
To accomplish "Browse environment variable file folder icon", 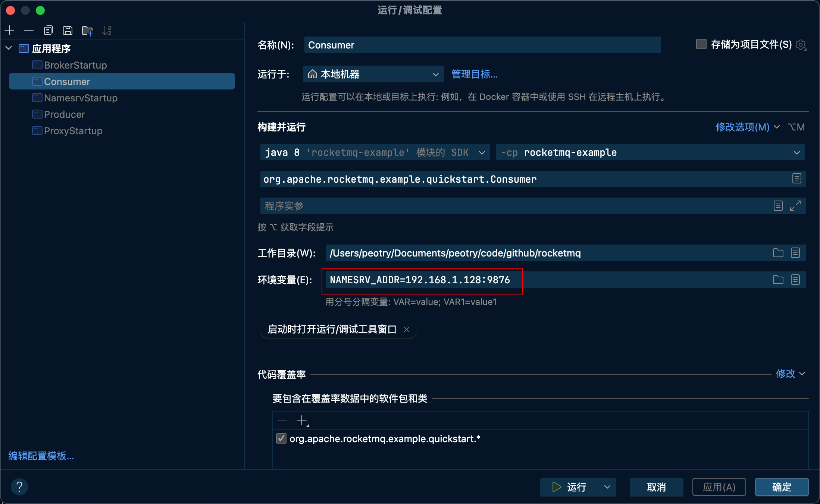I will tap(778, 280).
